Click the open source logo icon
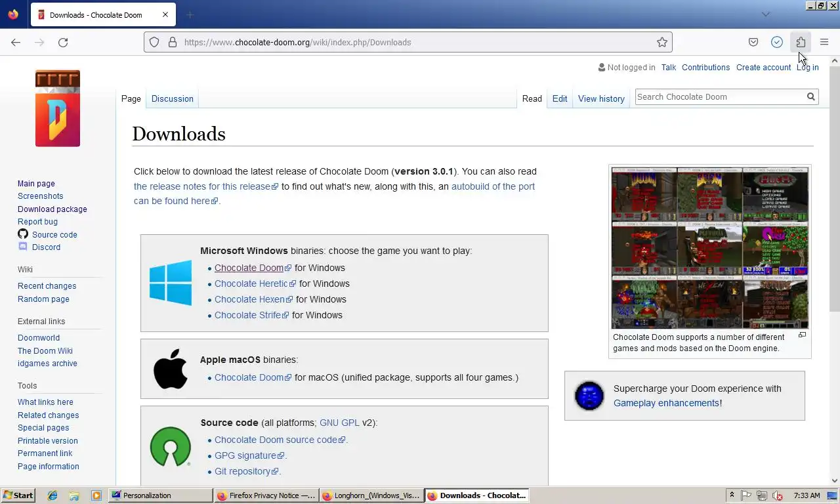 tap(171, 446)
